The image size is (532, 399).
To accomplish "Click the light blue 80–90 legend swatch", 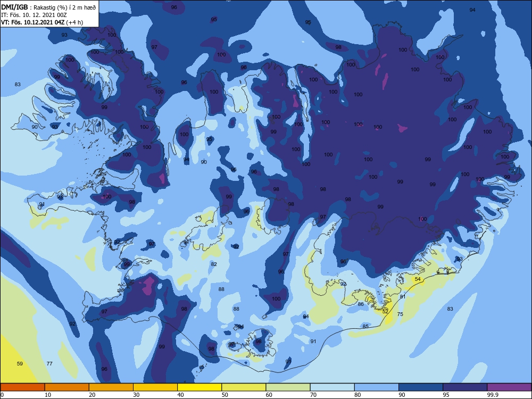I will pyautogui.click(x=377, y=387).
